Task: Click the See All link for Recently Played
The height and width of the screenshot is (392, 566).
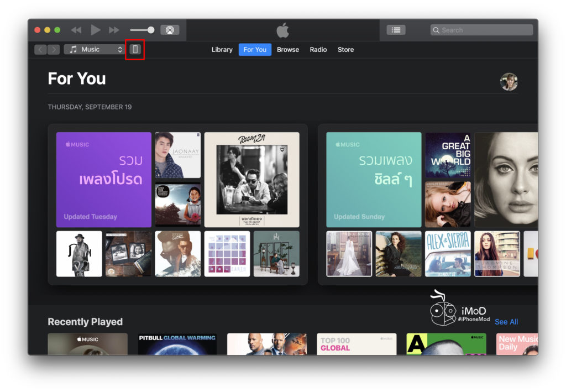Action: 506,321
